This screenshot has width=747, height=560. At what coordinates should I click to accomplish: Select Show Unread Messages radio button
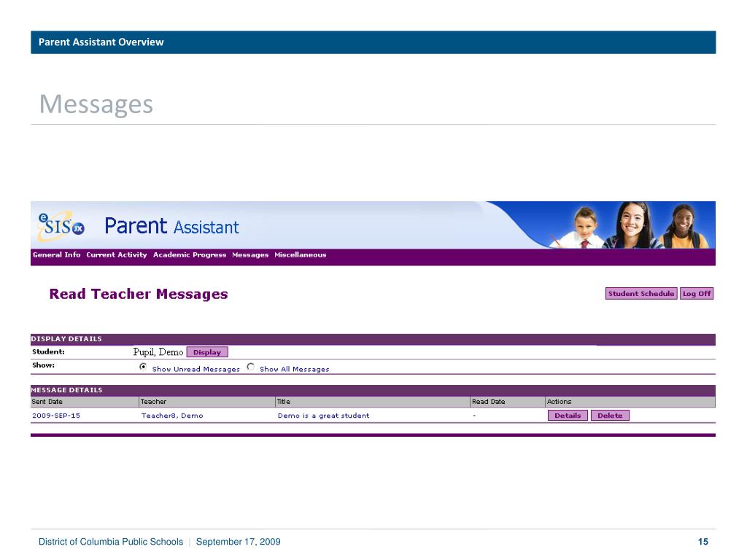[x=143, y=367]
